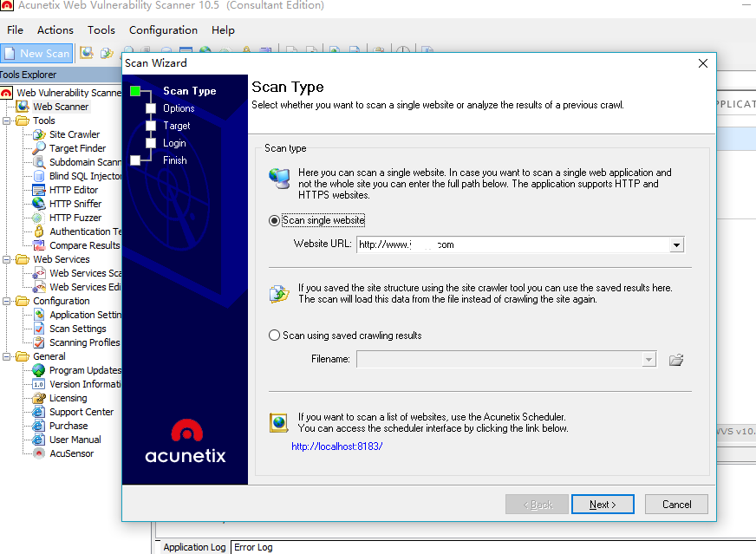
Task: Open the HTTP Editor icon
Action: [x=39, y=190]
